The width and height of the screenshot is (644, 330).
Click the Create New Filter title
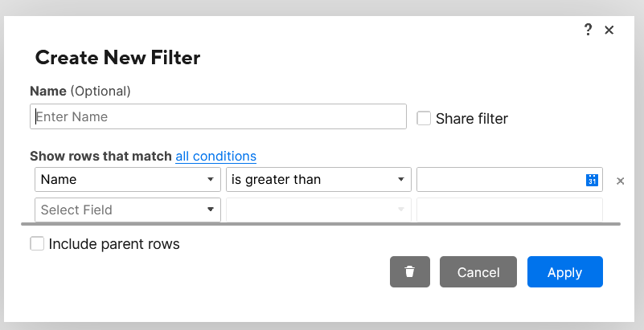coord(117,57)
